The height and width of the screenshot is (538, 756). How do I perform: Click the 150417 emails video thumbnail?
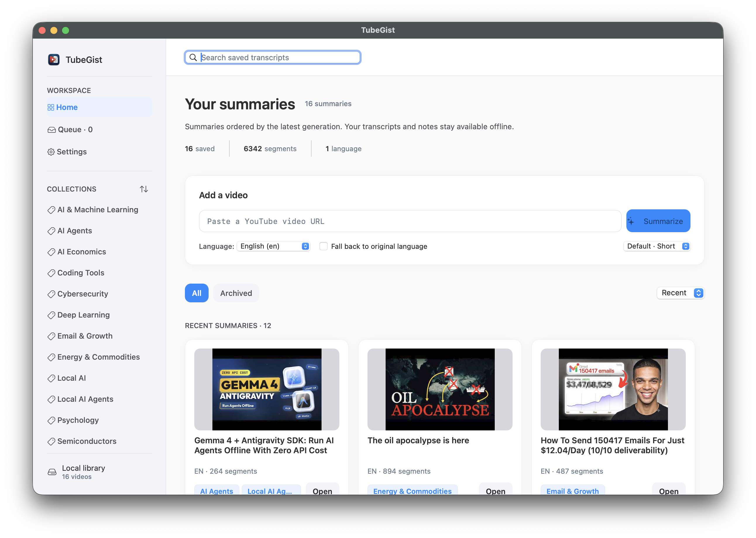613,389
